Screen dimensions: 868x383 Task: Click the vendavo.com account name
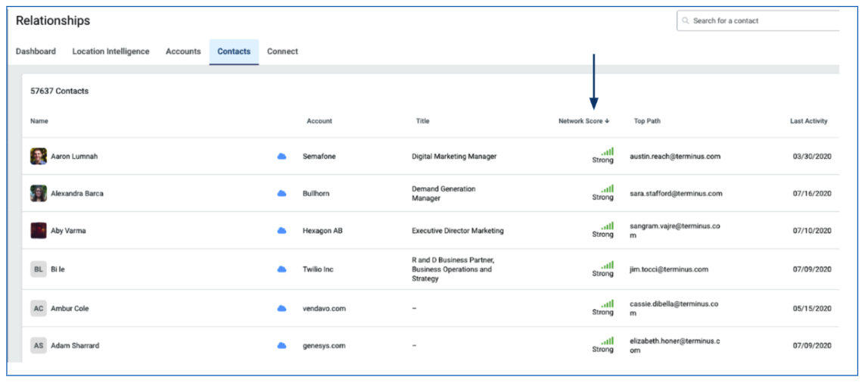click(x=325, y=308)
